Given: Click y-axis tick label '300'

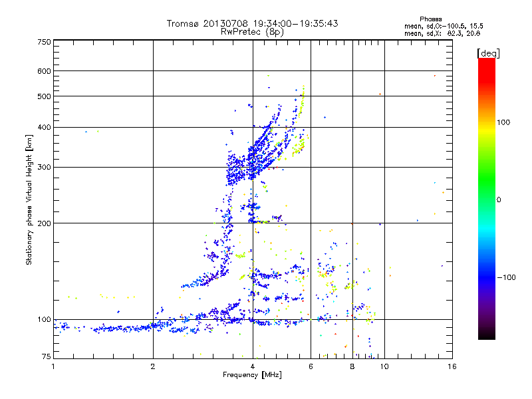Looking at the screenshot, I should pyautogui.click(x=44, y=168).
